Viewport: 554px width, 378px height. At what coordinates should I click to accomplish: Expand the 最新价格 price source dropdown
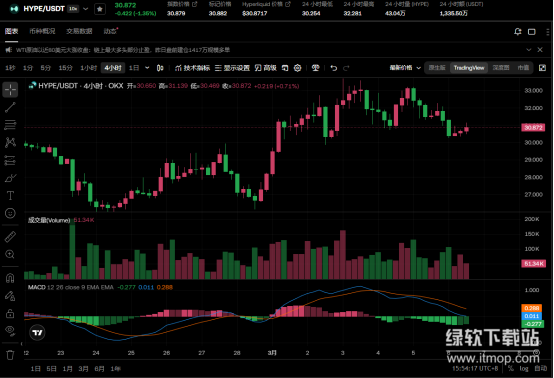(x=405, y=68)
